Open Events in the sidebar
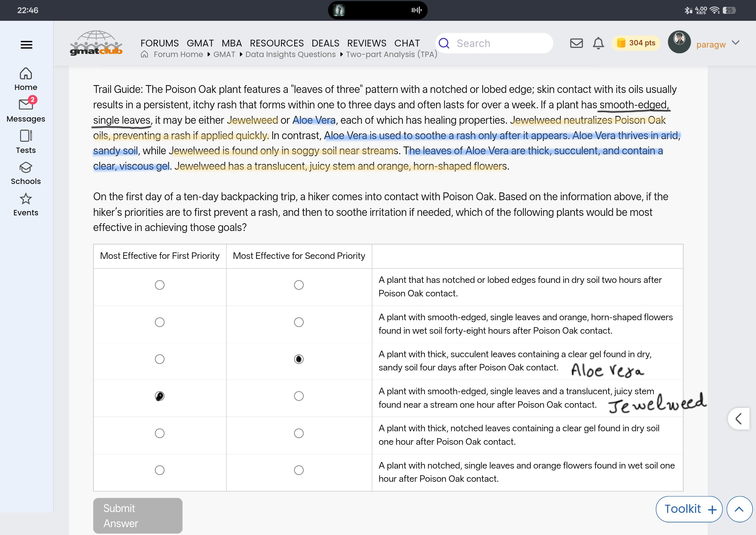The height and width of the screenshot is (535, 756). (26, 205)
